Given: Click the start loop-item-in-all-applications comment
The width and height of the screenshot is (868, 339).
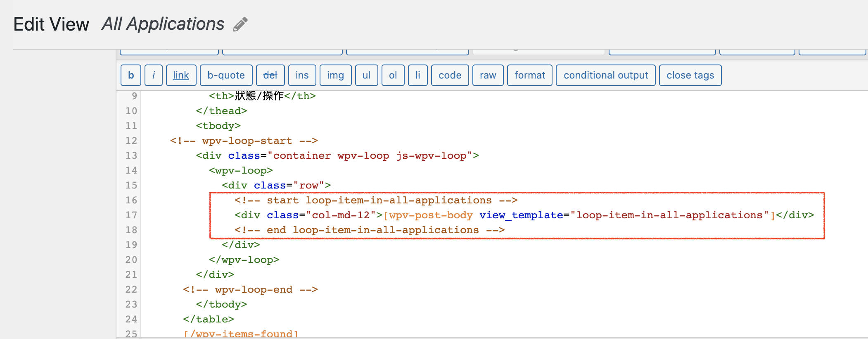Looking at the screenshot, I should pyautogui.click(x=376, y=201).
